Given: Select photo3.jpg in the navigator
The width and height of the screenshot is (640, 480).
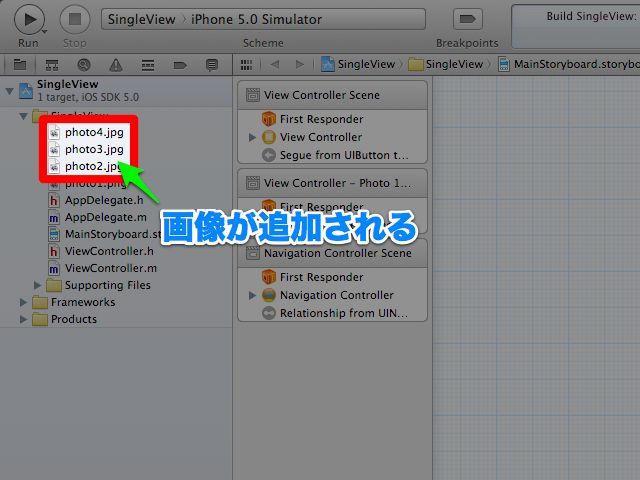Looking at the screenshot, I should (x=94, y=149).
